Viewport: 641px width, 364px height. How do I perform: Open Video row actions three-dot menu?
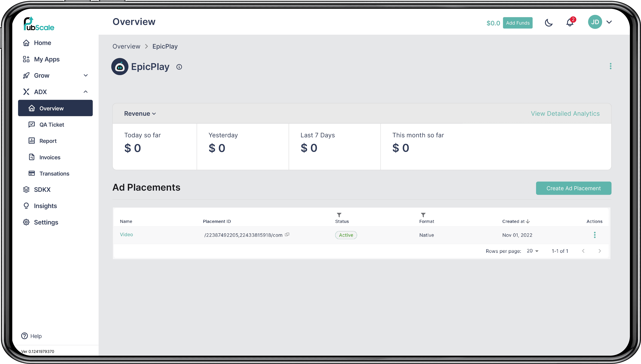pyautogui.click(x=595, y=235)
